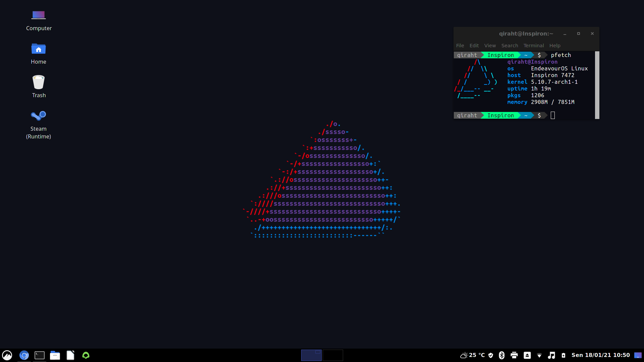The width and height of the screenshot is (644, 362).
Task: Open the battery power tray icon
Action: coord(563,355)
